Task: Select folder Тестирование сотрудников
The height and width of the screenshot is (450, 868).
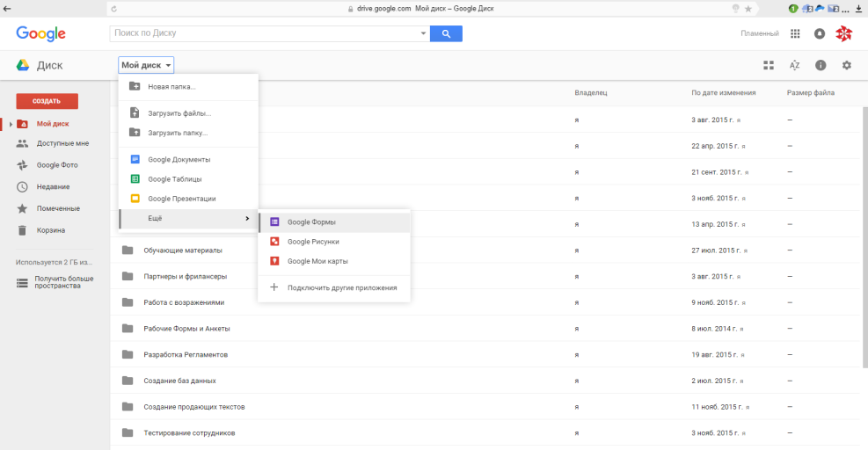Action: (x=189, y=433)
